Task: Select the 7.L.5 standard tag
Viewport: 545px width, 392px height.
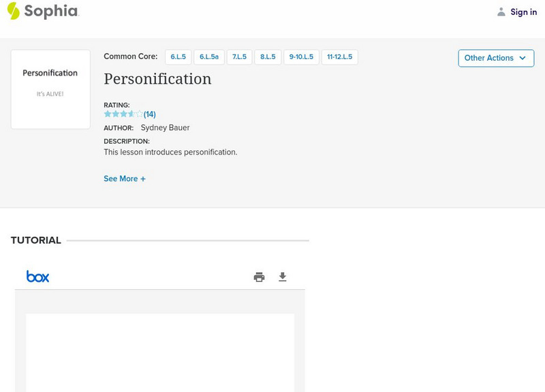Action: (x=239, y=57)
